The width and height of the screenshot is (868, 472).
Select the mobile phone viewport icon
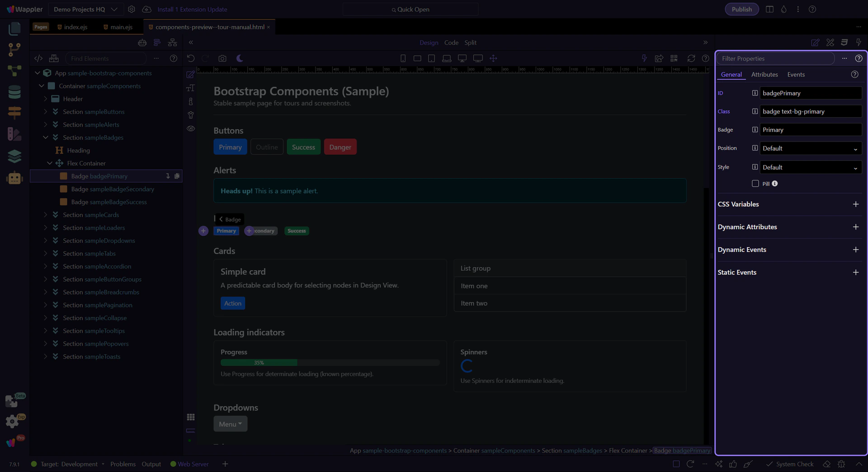403,58
